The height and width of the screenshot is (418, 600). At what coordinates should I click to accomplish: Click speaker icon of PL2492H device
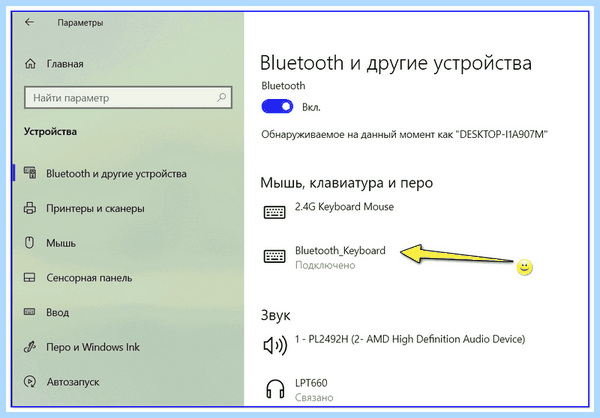coord(275,345)
